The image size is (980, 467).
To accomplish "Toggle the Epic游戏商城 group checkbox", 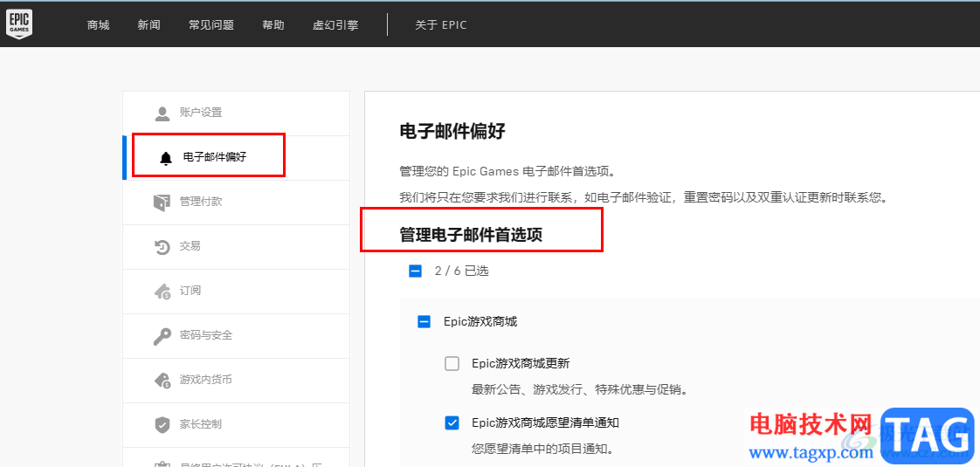I will pyautogui.click(x=424, y=322).
